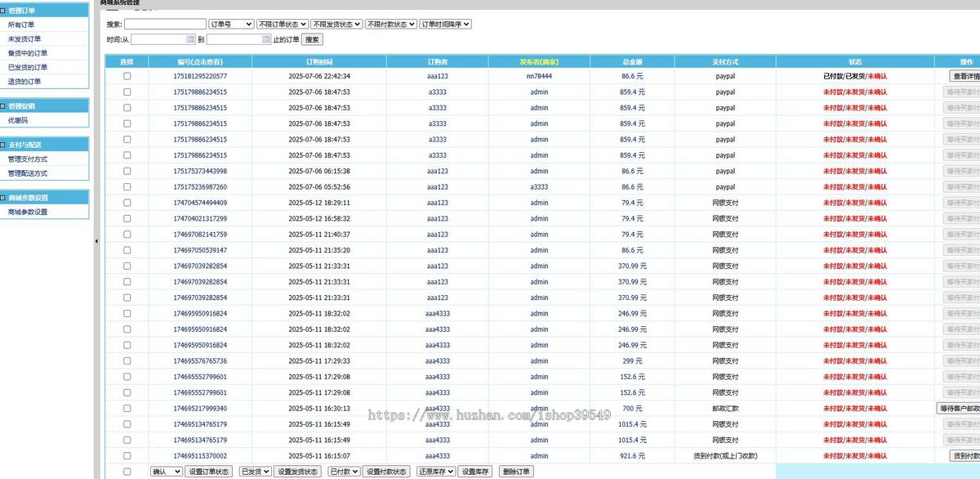Click the 已付款/已发货/未确认 status text
The image size is (980, 479).
click(x=855, y=76)
